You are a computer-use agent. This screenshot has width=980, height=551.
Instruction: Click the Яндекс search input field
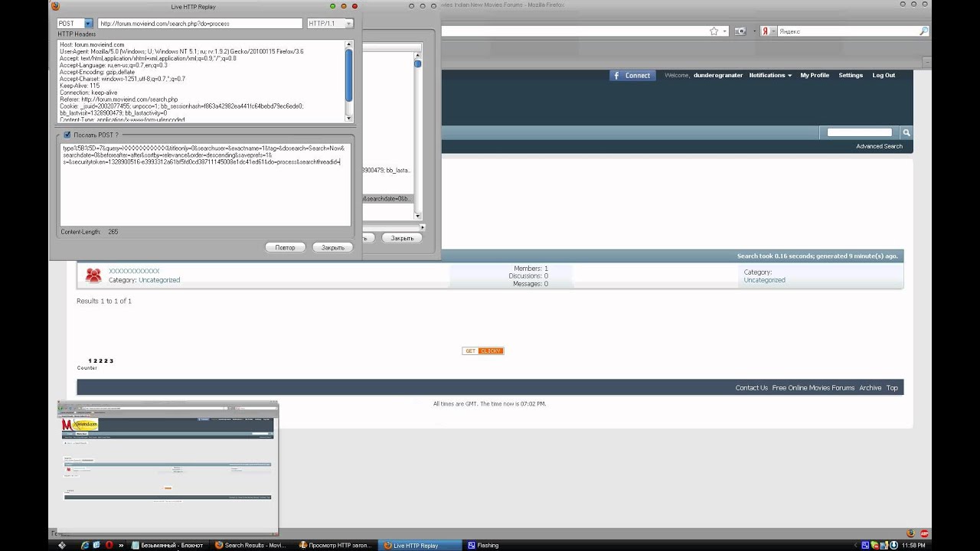(x=848, y=31)
